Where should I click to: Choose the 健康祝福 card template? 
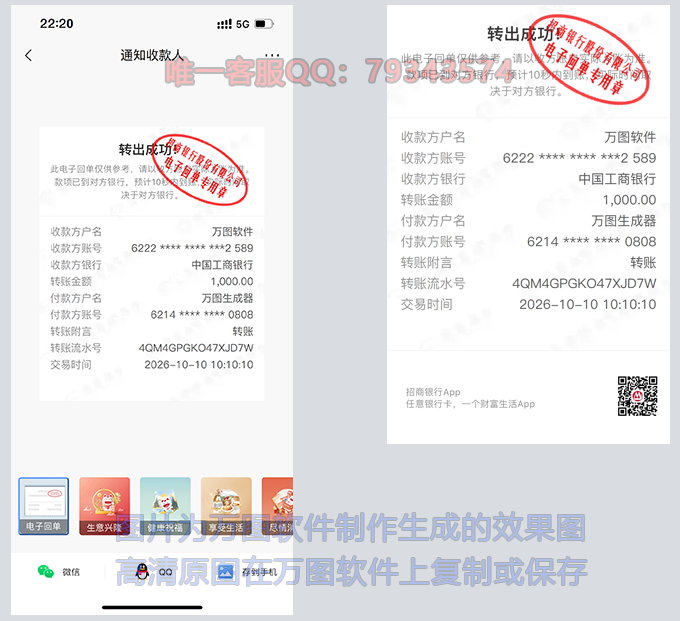click(165, 506)
